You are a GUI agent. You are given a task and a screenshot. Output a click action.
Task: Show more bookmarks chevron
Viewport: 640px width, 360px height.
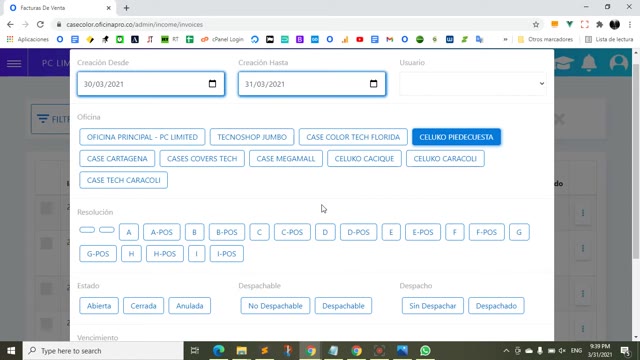click(505, 39)
